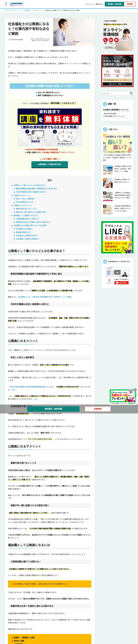Image resolution: width=138 pixels, height=644 pixels.
Task: Go to アガルートアカデミートップ breadcrumb
Action: click(13, 11)
